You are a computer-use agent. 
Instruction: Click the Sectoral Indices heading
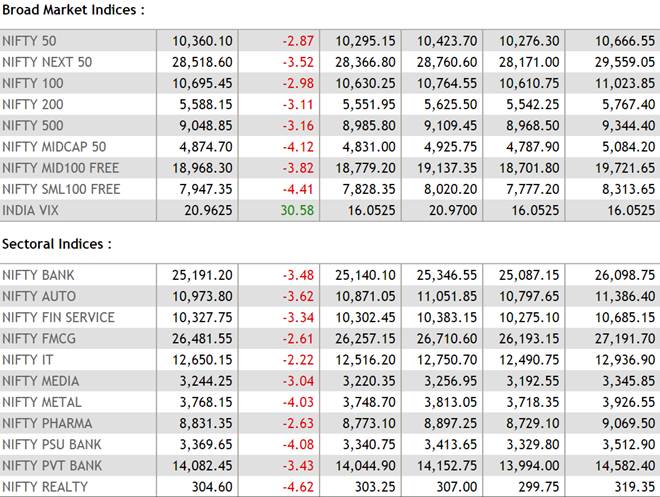[x=58, y=244]
